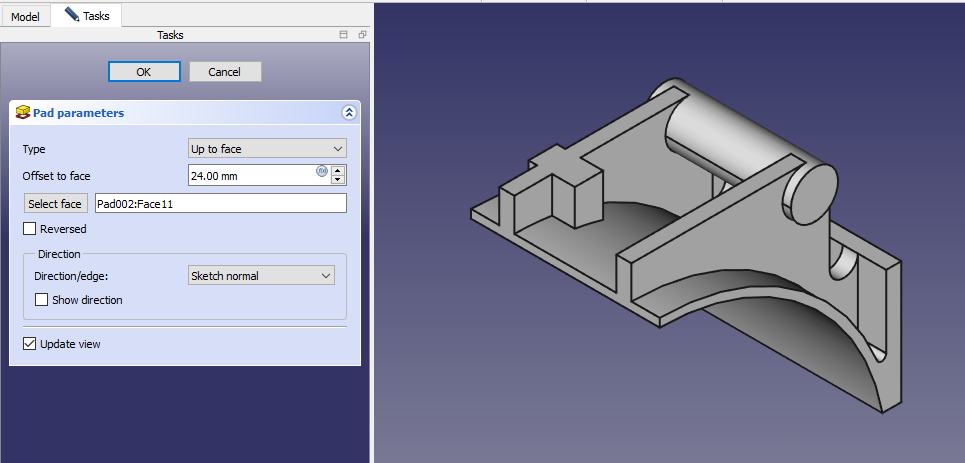
Task: Uncheck the Update view checkbox
Action: coord(30,344)
